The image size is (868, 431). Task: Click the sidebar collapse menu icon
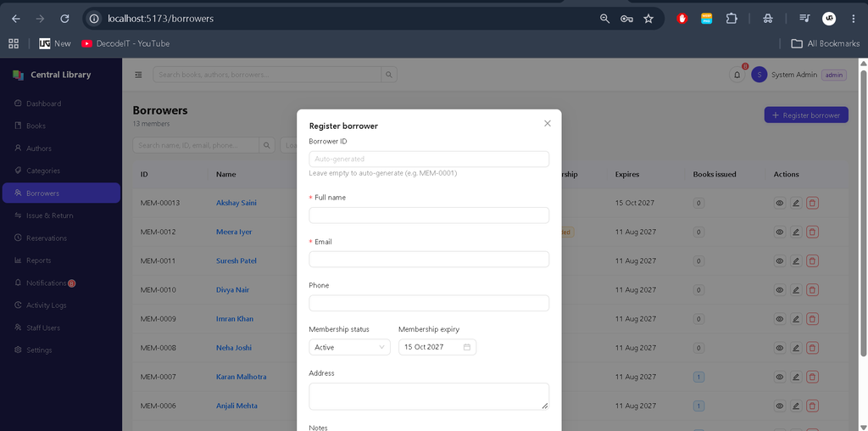pos(138,75)
